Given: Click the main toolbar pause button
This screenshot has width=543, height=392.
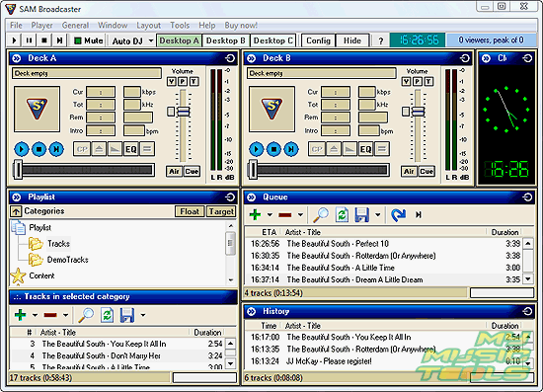Looking at the screenshot, I should coord(29,40).
